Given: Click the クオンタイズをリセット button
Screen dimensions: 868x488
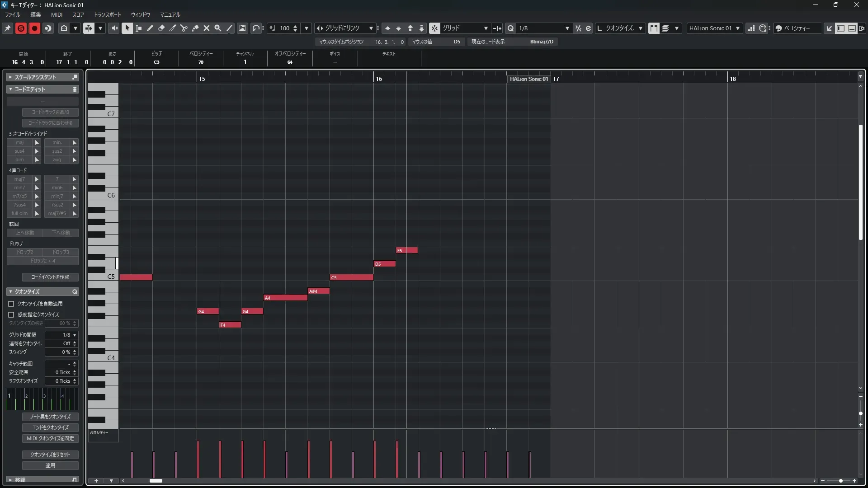Looking at the screenshot, I should pyautogui.click(x=50, y=455).
